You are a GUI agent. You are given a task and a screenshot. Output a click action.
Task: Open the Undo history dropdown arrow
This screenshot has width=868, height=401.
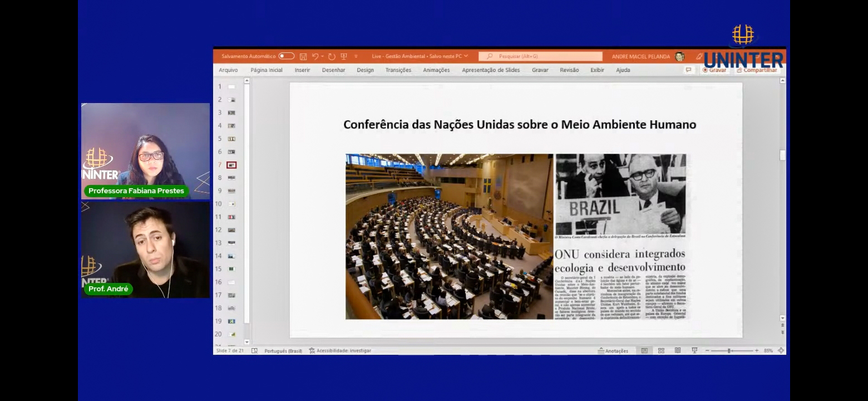point(322,56)
